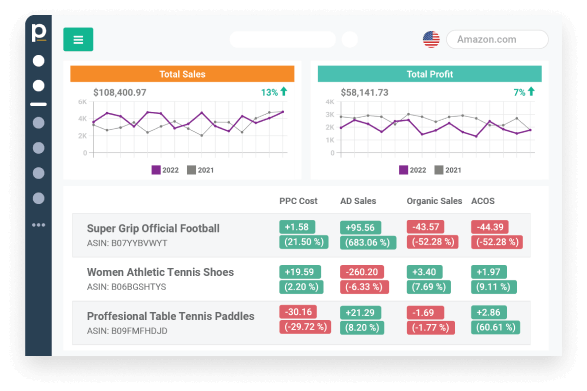587x391 pixels.
Task: Click the (683.06 %) AD Sales badge
Action: point(368,243)
